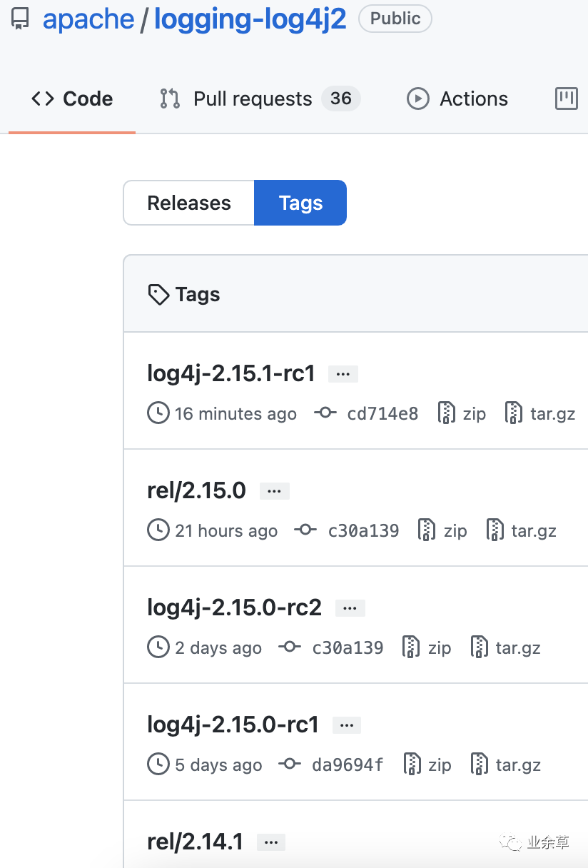588x868 pixels.
Task: Click commit icon in rel/2.15.0 row
Action: (x=306, y=530)
